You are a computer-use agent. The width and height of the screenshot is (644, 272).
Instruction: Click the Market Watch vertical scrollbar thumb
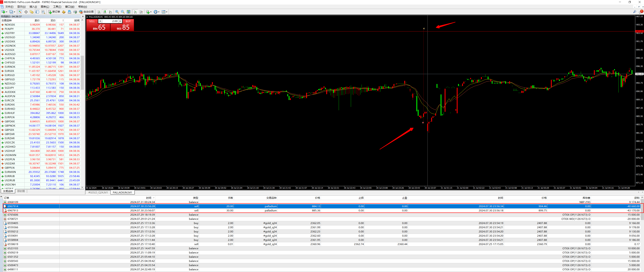tap(82, 73)
